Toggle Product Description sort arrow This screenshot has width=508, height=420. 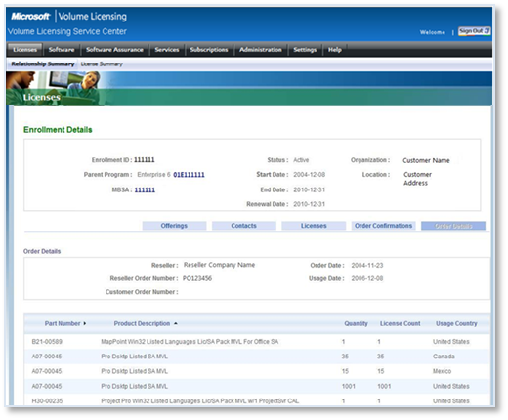pos(176,323)
